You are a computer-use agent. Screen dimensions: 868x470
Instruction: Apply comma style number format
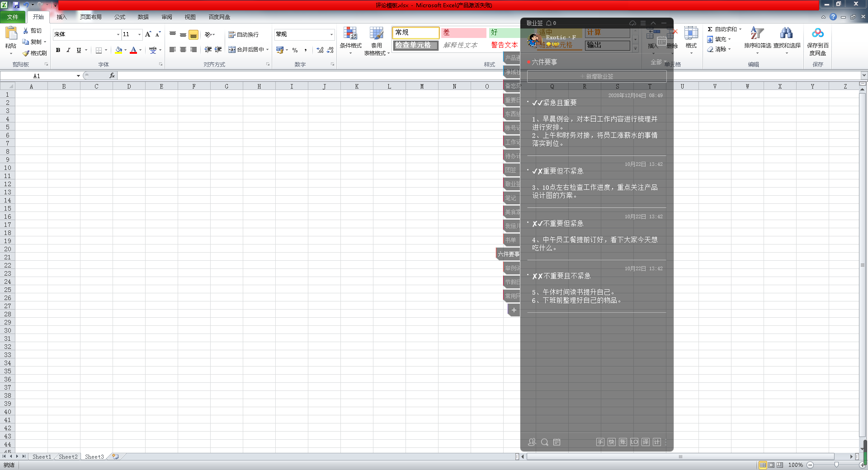tap(306, 50)
